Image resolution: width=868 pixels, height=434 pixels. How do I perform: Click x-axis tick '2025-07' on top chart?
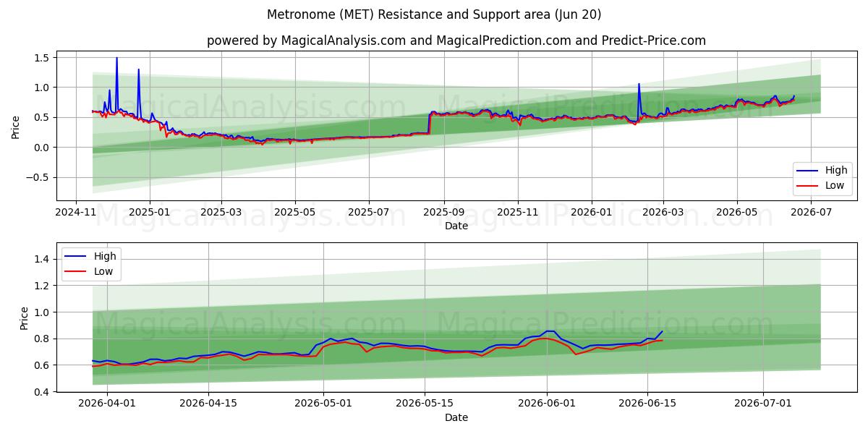(x=369, y=212)
